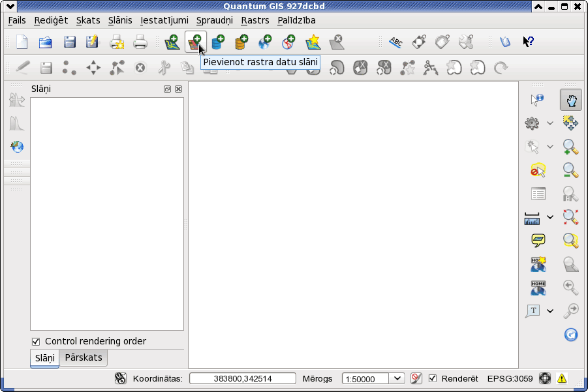The width and height of the screenshot is (588, 392).
Task: Open the Rastrs menu
Action: [x=255, y=20]
